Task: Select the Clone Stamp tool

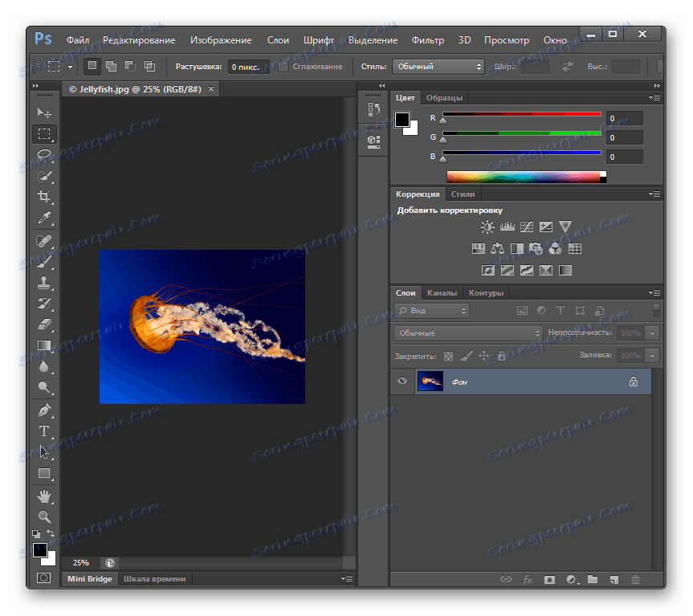Action: (x=44, y=283)
